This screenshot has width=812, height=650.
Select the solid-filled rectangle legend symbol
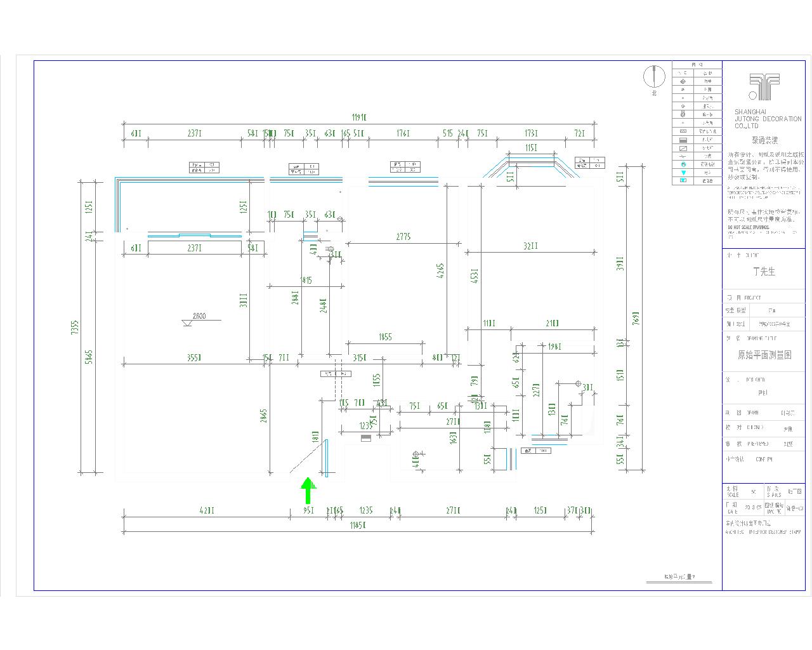(x=683, y=139)
